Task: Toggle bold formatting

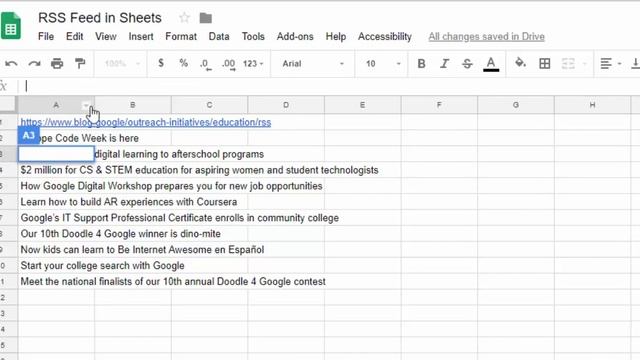Action: pos(422,64)
